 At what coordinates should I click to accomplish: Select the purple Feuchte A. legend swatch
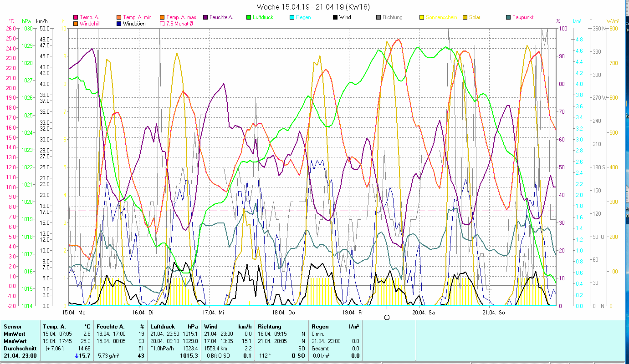click(x=205, y=17)
